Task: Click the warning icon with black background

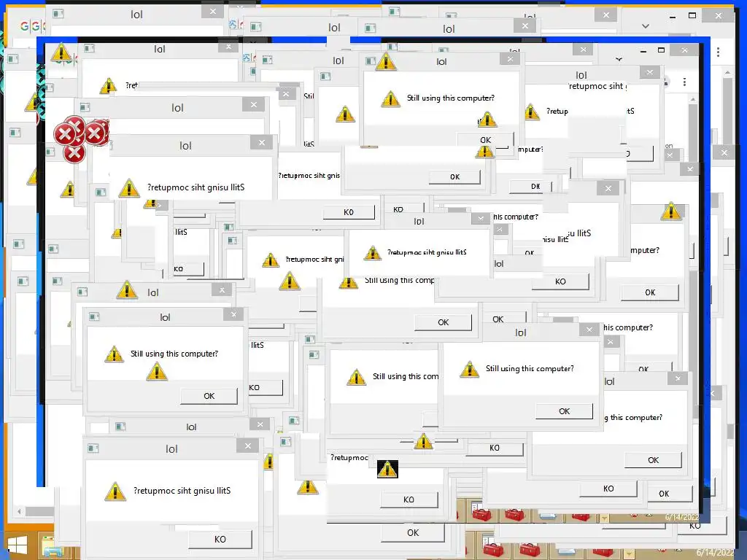Action: coord(387,469)
